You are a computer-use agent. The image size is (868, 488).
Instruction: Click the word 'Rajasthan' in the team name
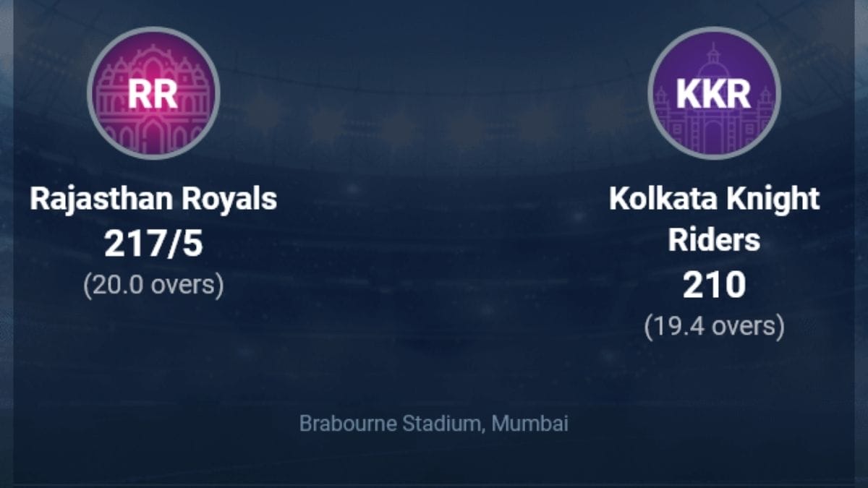coord(104,199)
